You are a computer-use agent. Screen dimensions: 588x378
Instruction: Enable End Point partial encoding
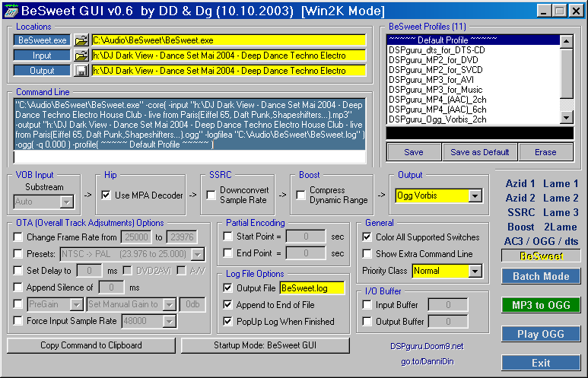(227, 253)
